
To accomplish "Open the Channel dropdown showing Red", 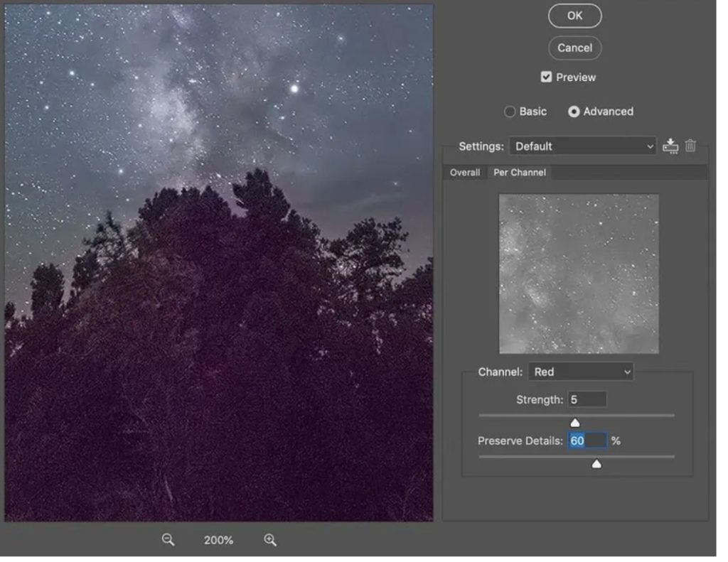I will pos(580,372).
